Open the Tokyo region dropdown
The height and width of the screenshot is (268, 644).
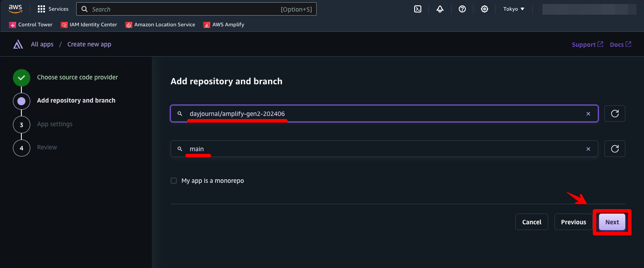514,9
